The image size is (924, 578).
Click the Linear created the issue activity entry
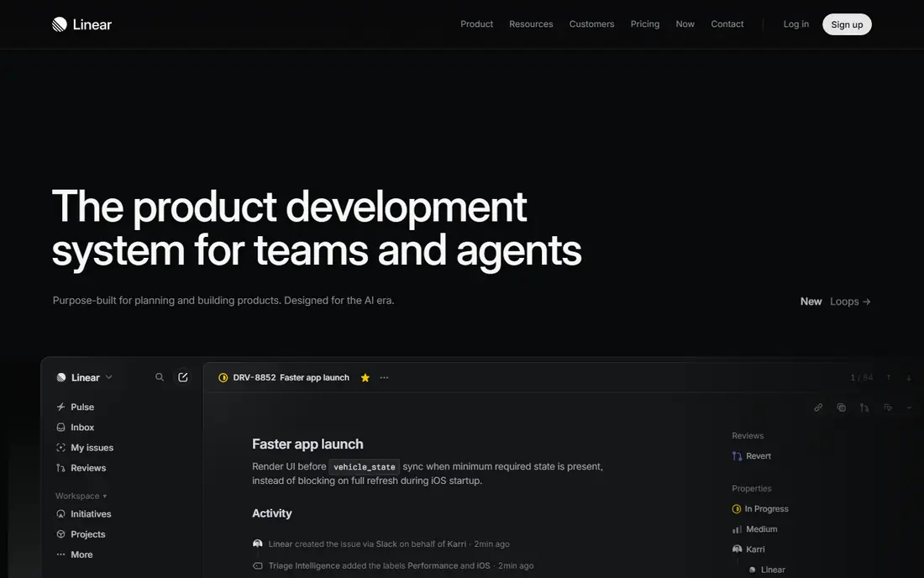(x=381, y=544)
